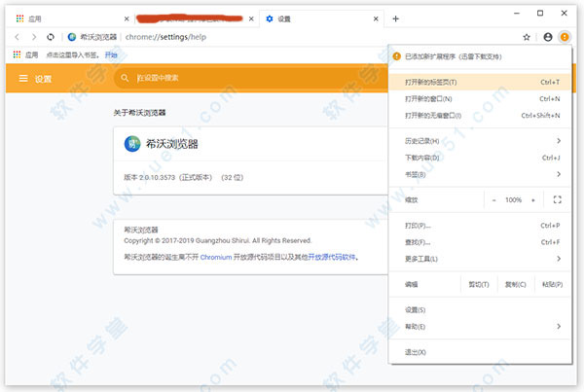This screenshot has width=584, height=392.
Task: Click 复制(C) in the edit row
Action: [x=516, y=284]
